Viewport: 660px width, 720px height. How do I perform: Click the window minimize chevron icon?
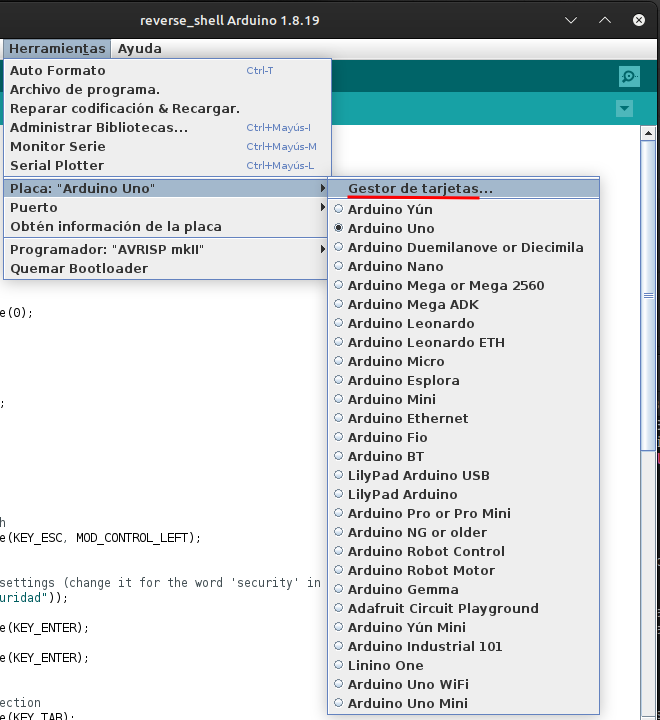571,20
